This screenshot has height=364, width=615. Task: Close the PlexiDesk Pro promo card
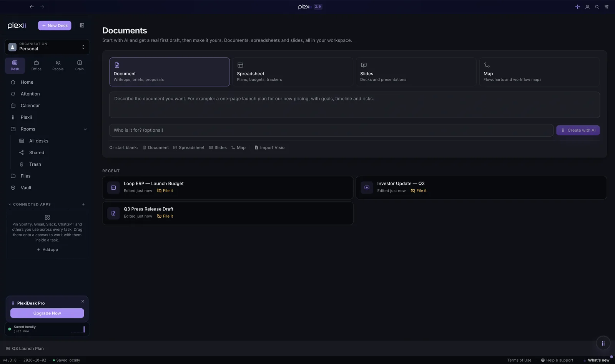[83, 301]
